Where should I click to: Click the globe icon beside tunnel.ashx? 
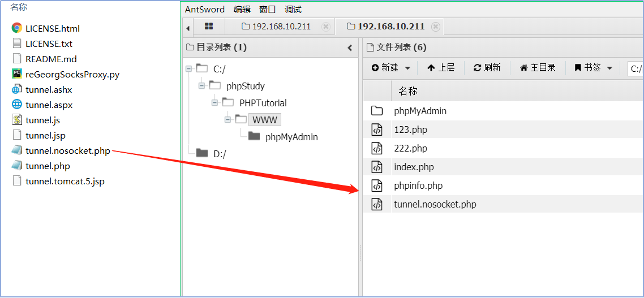click(x=17, y=89)
